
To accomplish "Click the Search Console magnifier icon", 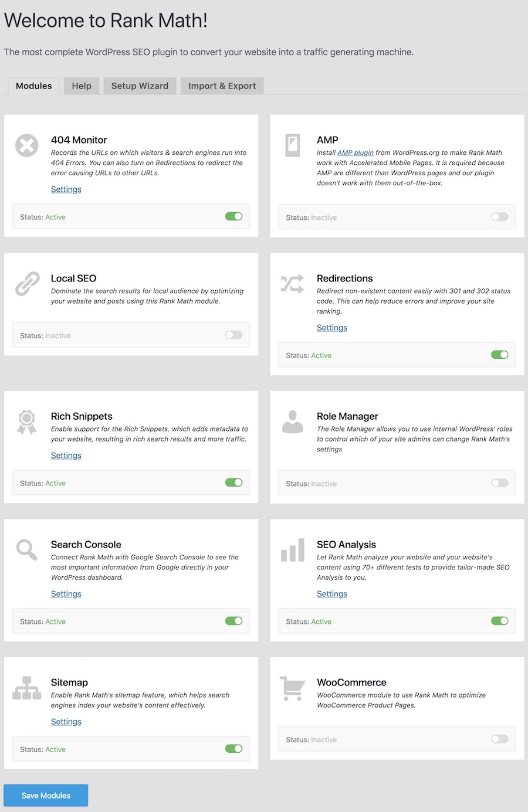I will pyautogui.click(x=27, y=550).
